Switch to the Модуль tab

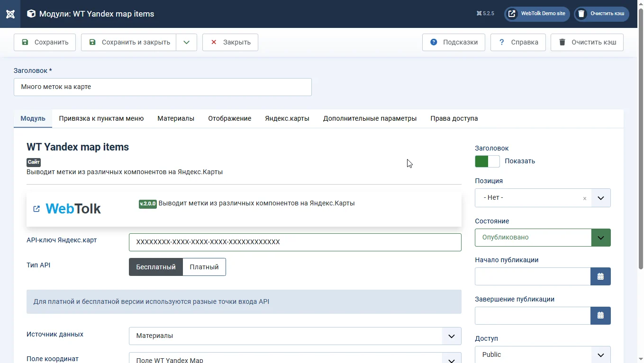click(x=33, y=118)
